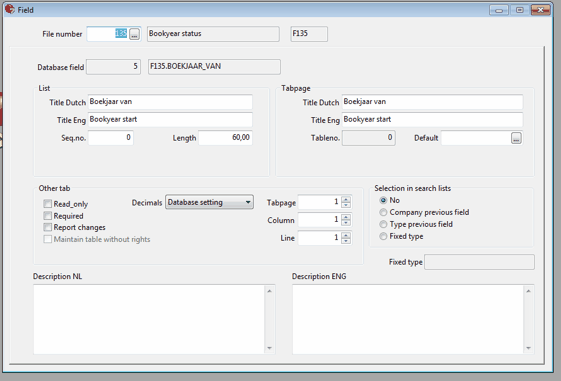Screen dimensions: 561x381
Task: Click the Tabpage Title Eng field
Action: pos(432,120)
